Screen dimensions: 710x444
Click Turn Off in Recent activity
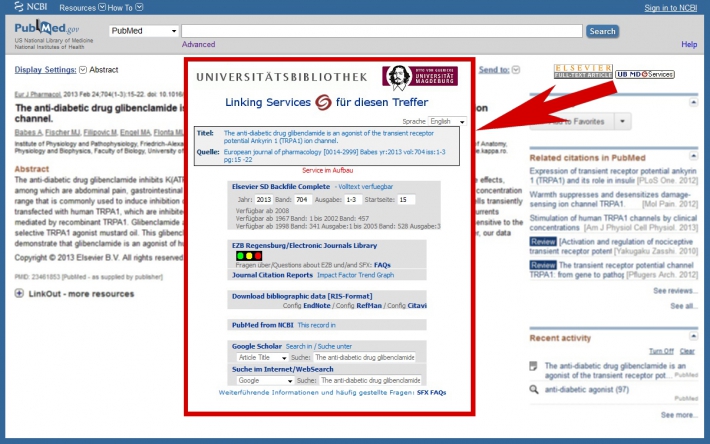click(661, 351)
